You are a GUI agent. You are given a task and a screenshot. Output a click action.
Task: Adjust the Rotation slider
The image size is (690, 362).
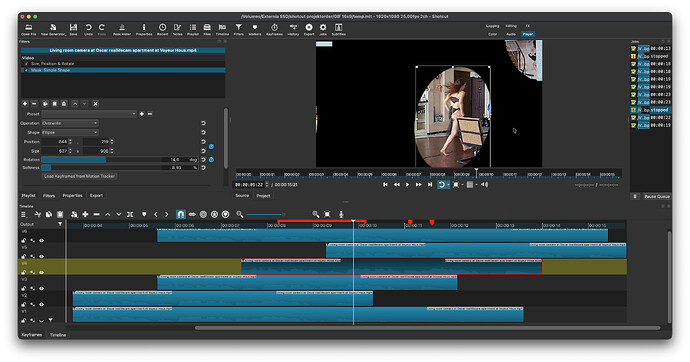tap(120, 160)
